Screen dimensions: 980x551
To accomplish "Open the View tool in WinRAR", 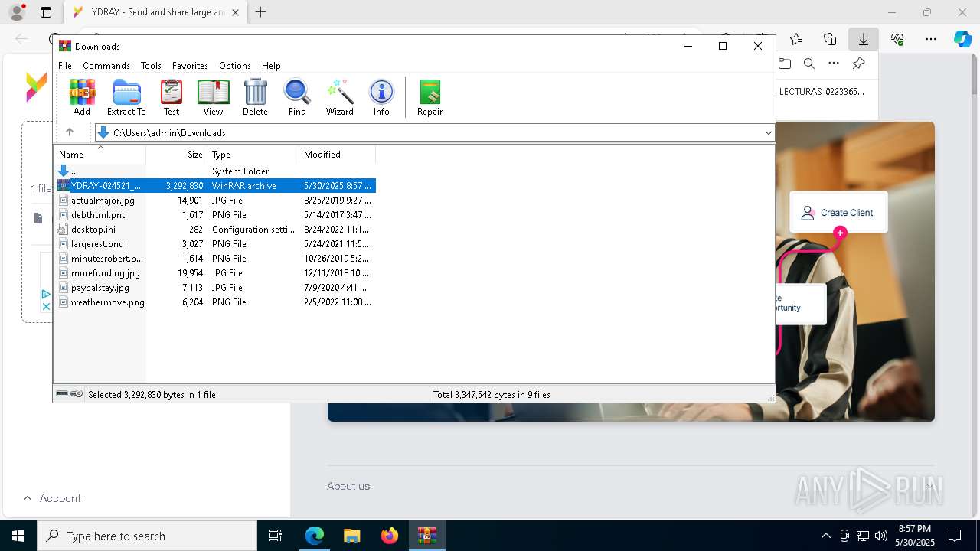I will coord(213,97).
